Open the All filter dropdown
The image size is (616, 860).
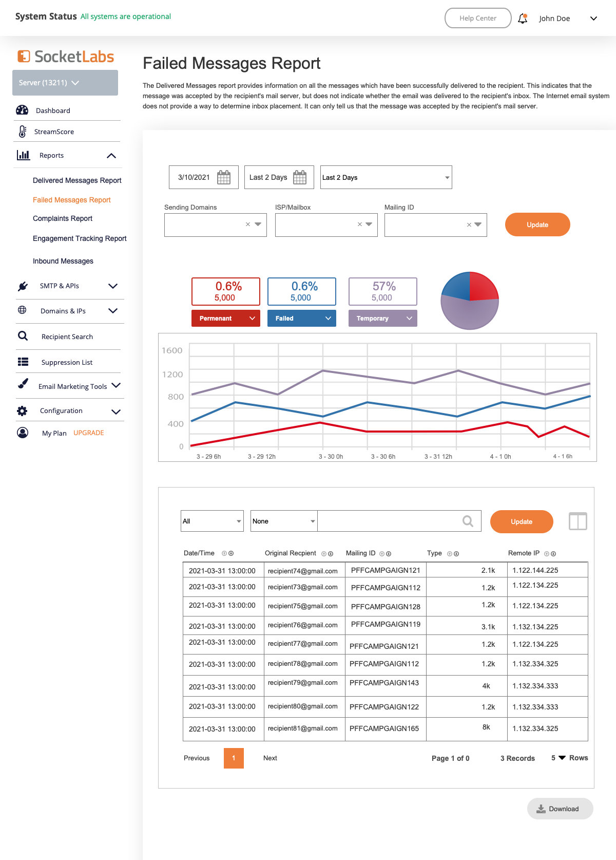(x=212, y=521)
